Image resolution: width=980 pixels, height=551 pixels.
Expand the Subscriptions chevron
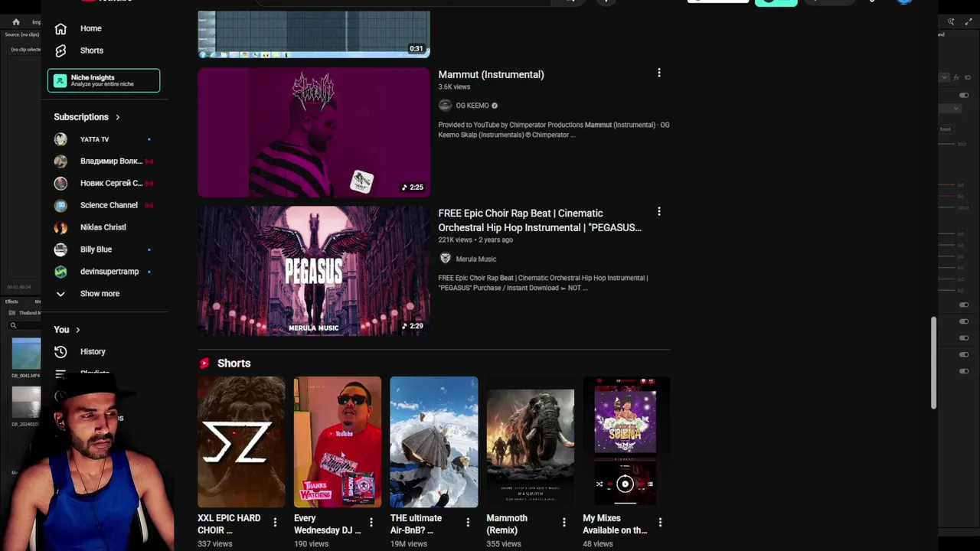pyautogui.click(x=118, y=117)
